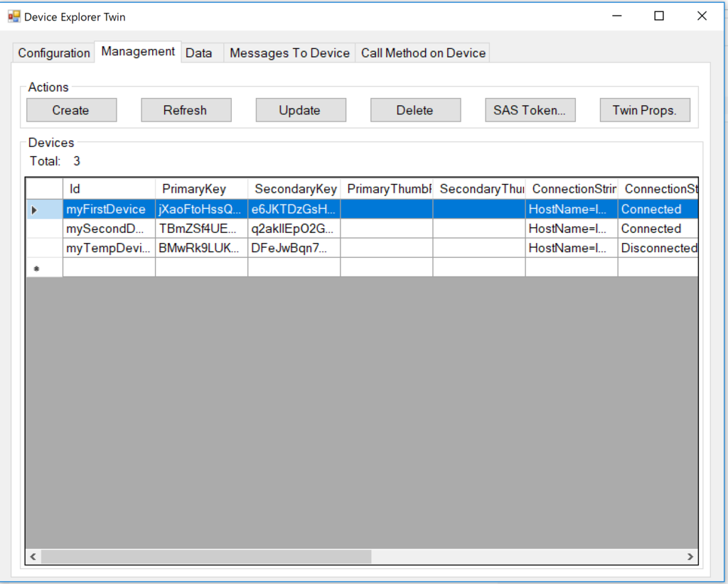Click myFirstDevice row's HostName cell

pyautogui.click(x=572, y=209)
